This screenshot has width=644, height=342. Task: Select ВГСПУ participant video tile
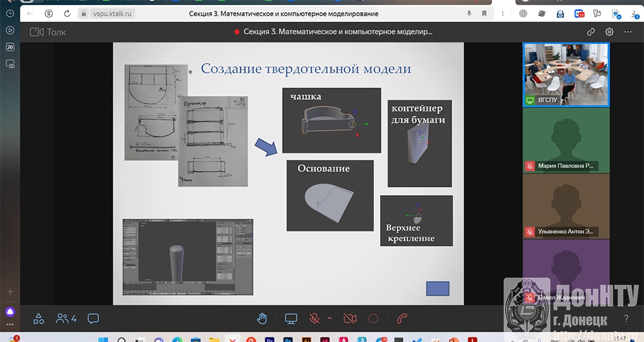click(x=565, y=75)
